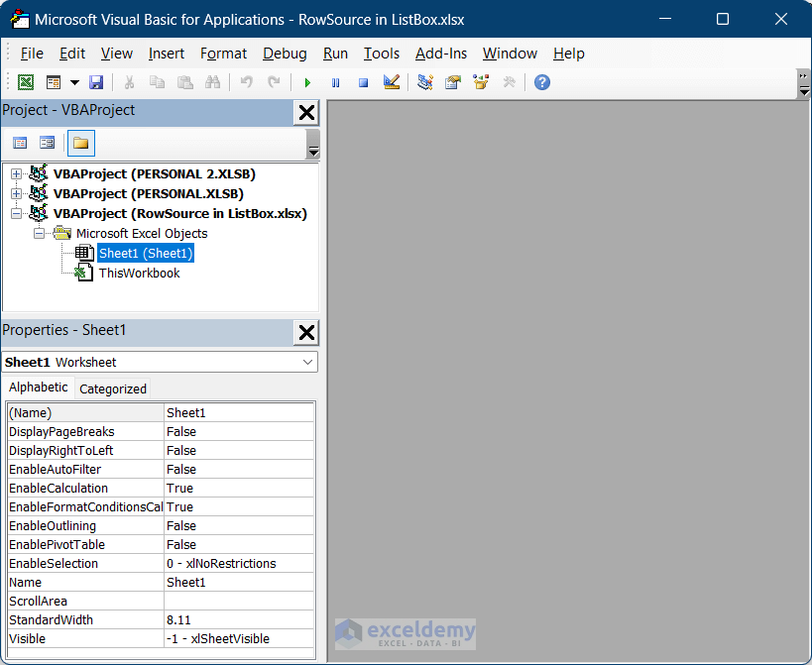Open the Sheet1 Worksheet object dropdown
Screen dimensions: 812x665
(x=307, y=363)
